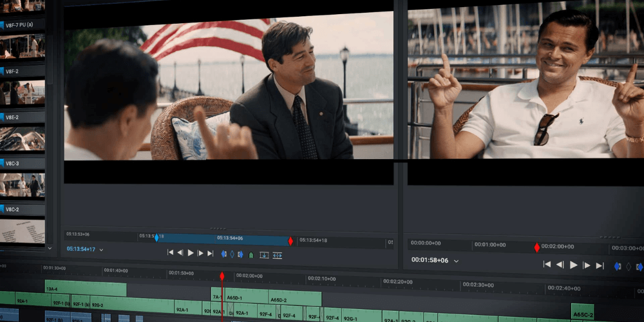Click the blue 05:13:54+17 timecode readout

click(x=81, y=249)
